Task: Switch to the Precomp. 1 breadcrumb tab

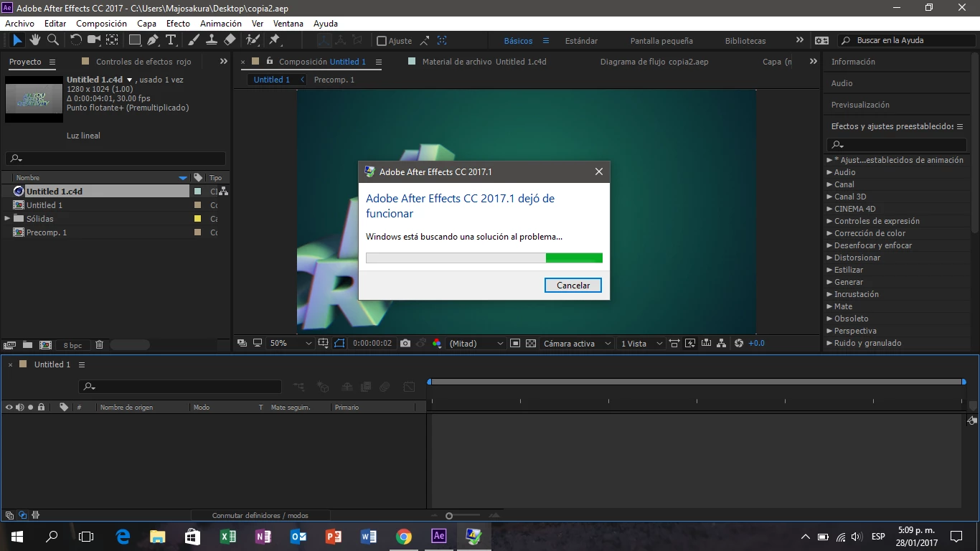Action: 334,80
